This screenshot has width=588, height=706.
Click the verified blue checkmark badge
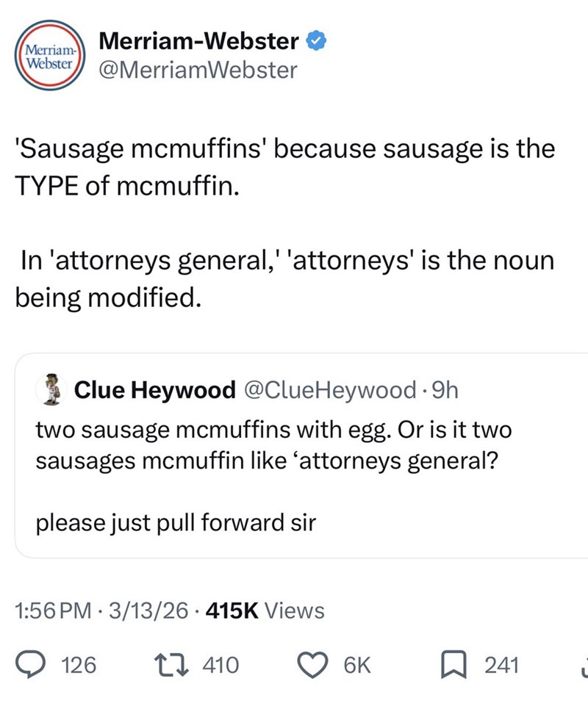click(316, 42)
